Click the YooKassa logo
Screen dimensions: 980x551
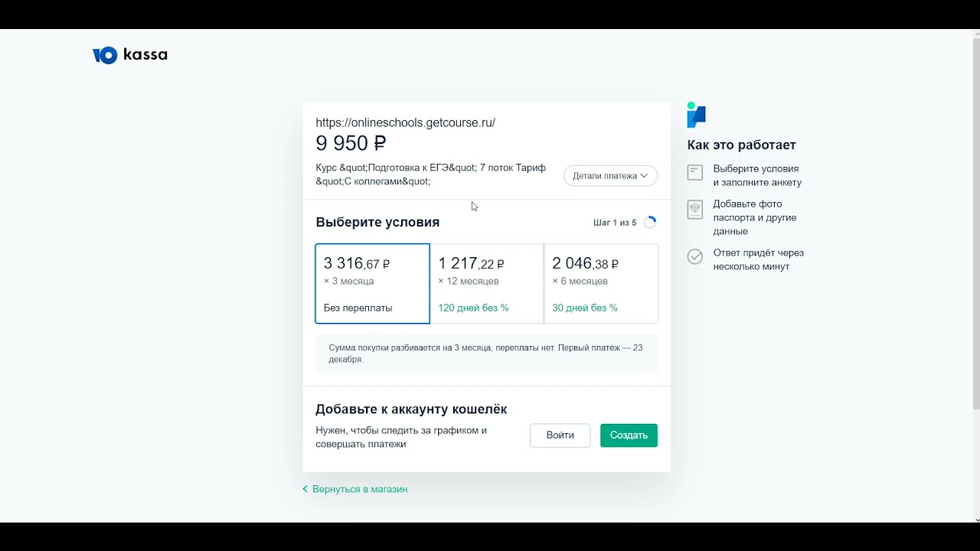pyautogui.click(x=130, y=55)
